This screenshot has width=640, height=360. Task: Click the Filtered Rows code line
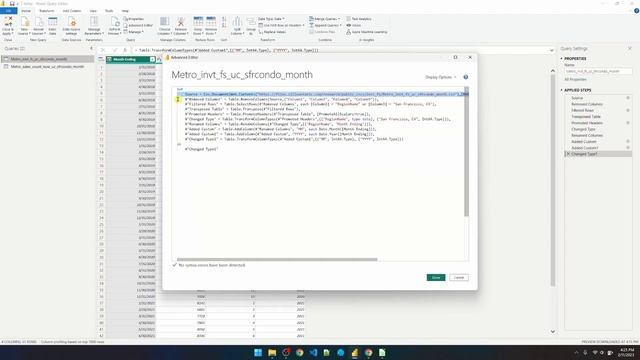tap(310, 104)
